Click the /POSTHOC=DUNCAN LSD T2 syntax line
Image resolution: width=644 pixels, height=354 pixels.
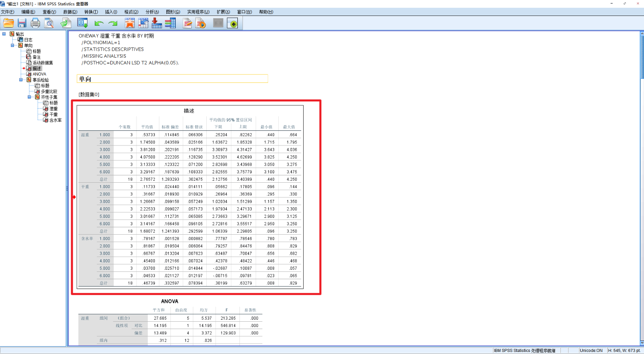[130, 63]
